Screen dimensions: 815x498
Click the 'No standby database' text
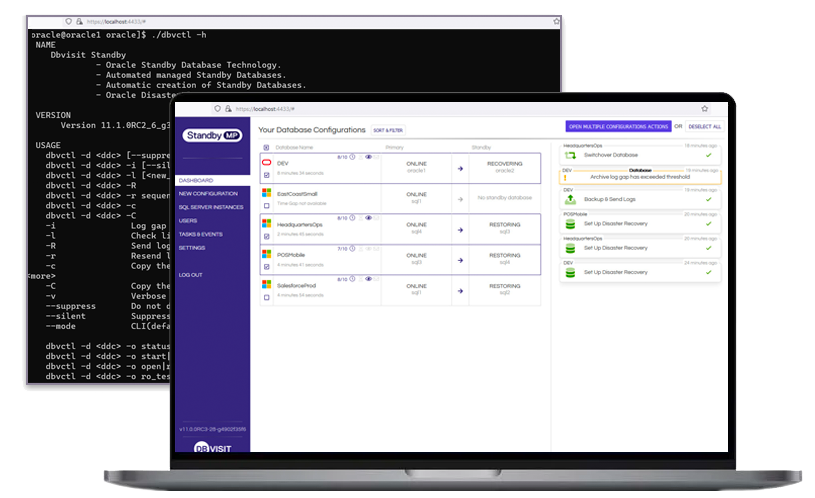[504, 198]
